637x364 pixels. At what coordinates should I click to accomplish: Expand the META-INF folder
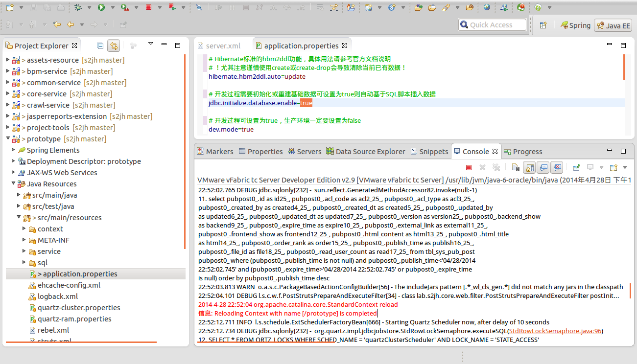coord(24,240)
